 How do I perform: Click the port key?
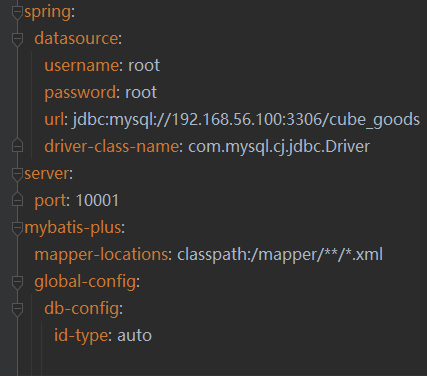tap(50, 201)
